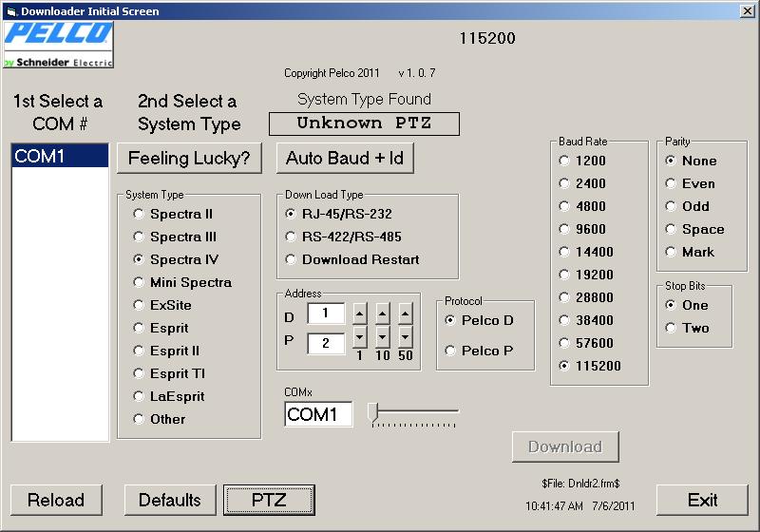Viewport: 760px width, 532px height.
Task: Select Esprit TI system type
Action: pos(169,373)
